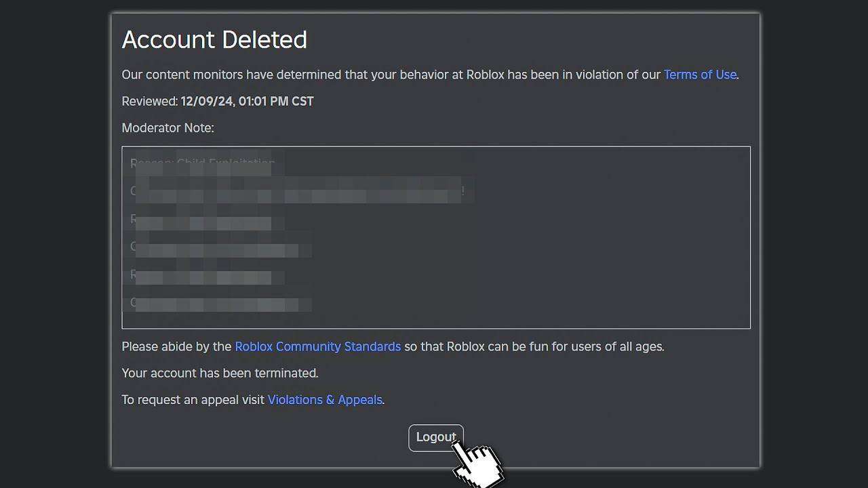
Task: Click the fifth blurred line in moderator note
Action: (x=203, y=275)
